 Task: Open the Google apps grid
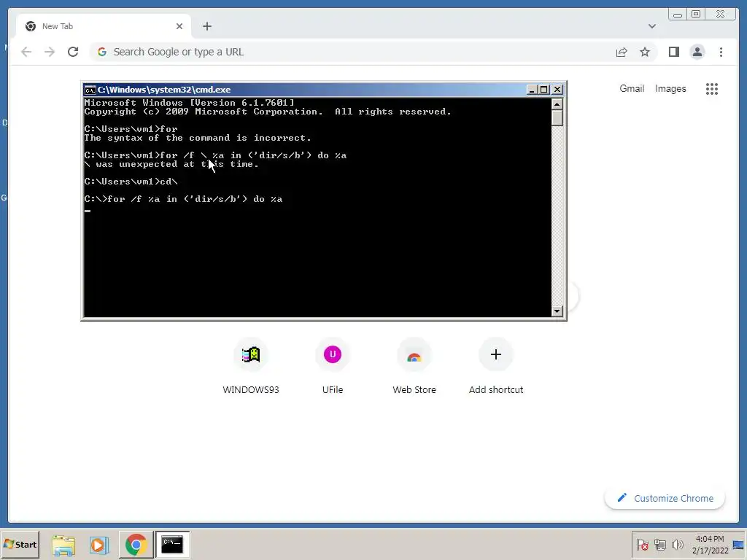click(712, 88)
